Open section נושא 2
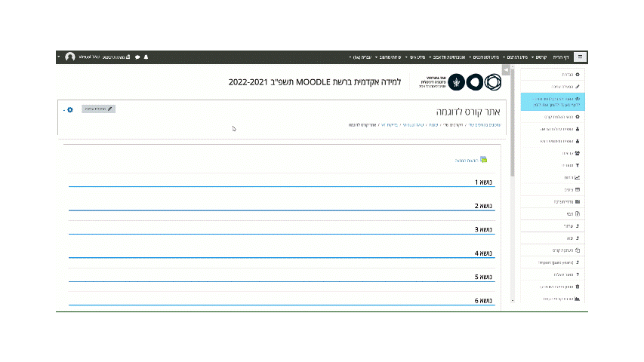 click(483, 206)
